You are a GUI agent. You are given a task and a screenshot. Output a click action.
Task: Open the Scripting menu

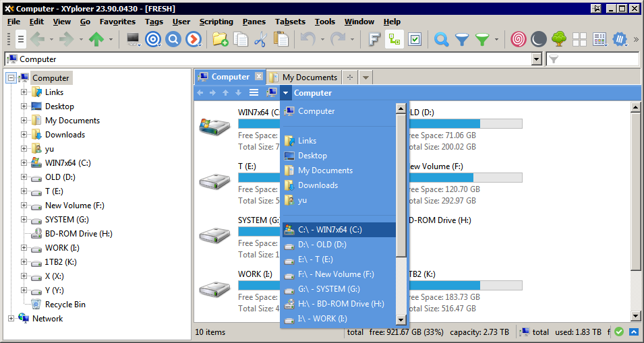(x=216, y=22)
